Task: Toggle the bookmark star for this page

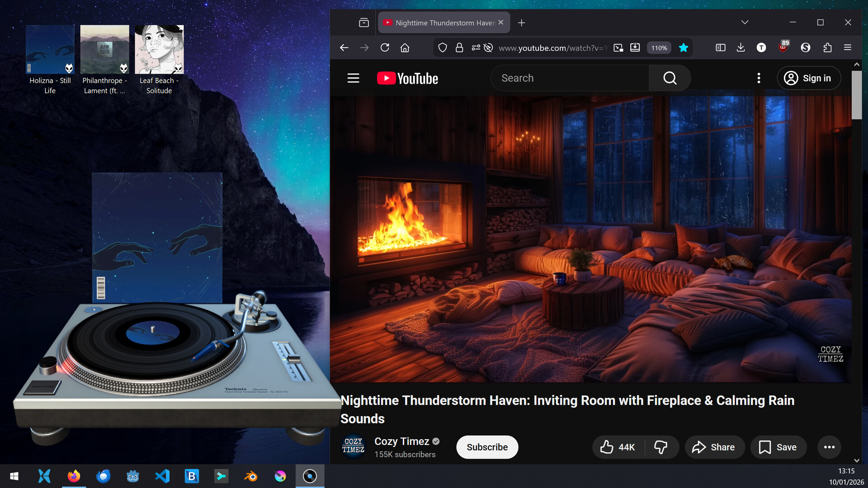Action: pos(684,47)
